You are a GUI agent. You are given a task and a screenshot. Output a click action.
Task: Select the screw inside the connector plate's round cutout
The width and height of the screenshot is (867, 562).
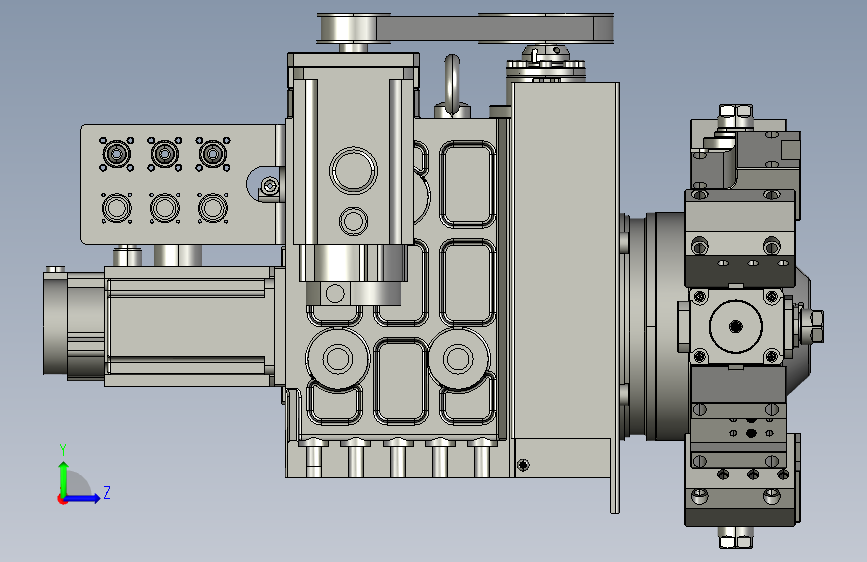[x=269, y=186]
